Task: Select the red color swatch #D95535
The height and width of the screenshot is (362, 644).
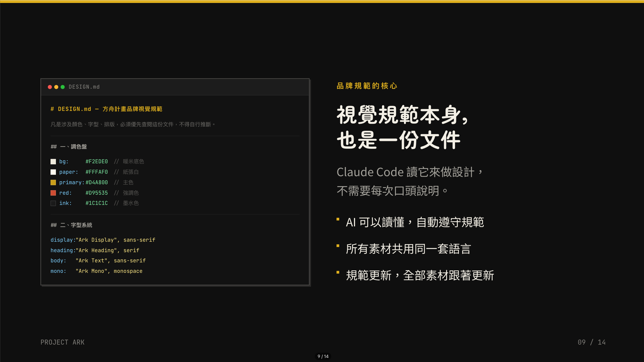Action: coord(53,193)
